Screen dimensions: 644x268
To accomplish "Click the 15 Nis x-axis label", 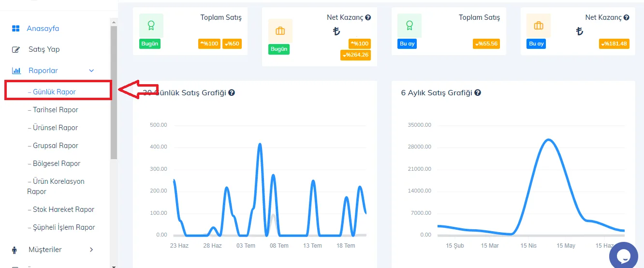I will point(528,246).
